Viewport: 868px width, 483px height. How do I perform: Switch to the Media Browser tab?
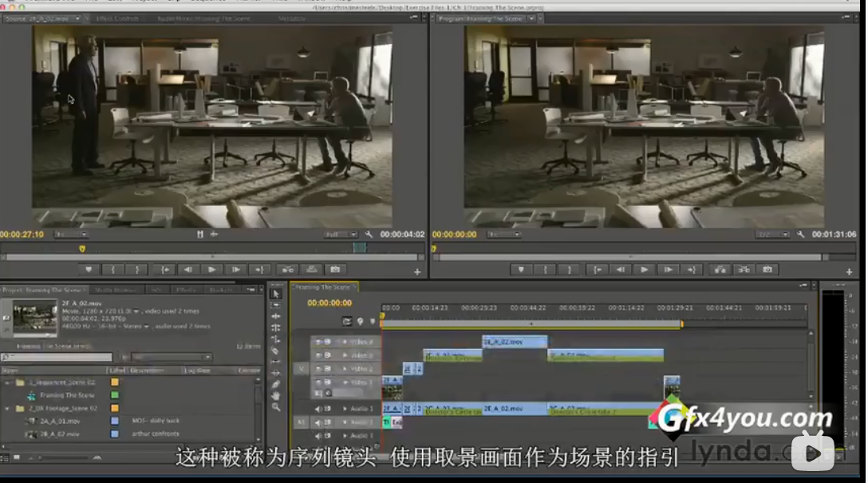point(115,290)
